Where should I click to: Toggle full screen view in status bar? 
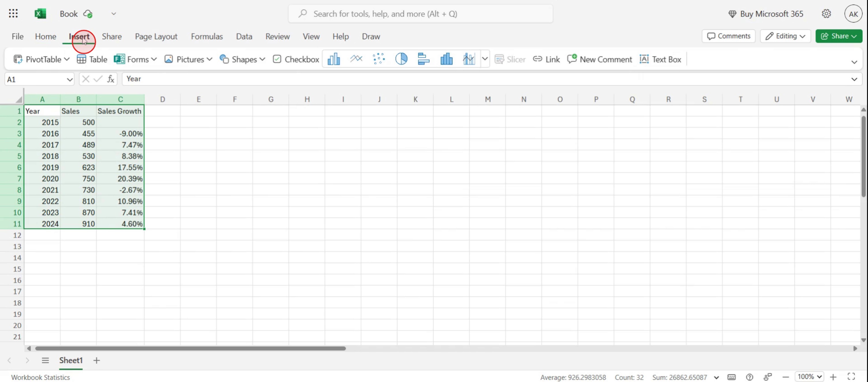pyautogui.click(x=851, y=377)
